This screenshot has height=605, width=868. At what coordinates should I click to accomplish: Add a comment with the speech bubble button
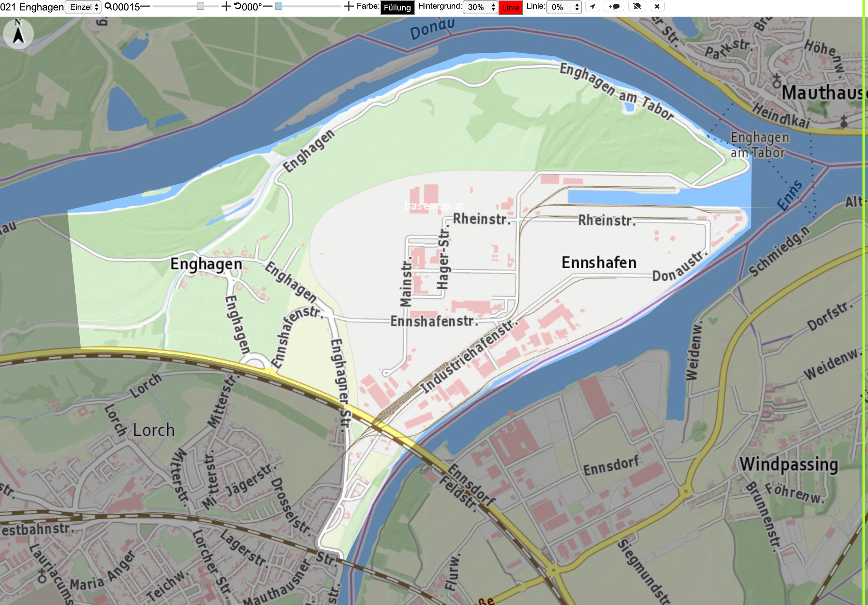tap(614, 6)
